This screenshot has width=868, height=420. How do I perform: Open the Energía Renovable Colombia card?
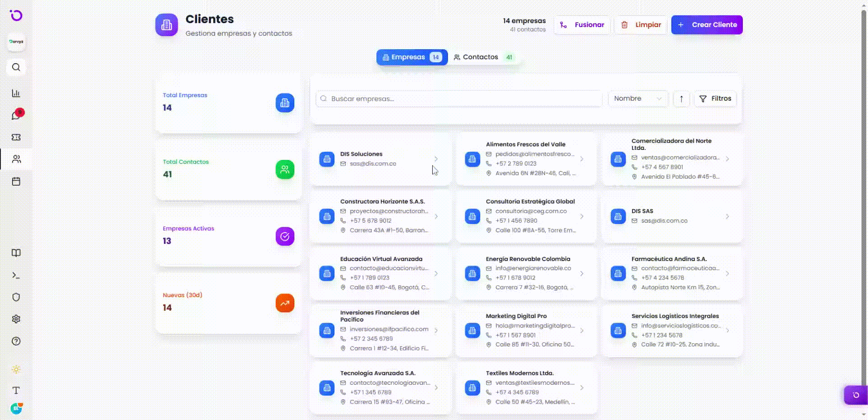tap(526, 273)
